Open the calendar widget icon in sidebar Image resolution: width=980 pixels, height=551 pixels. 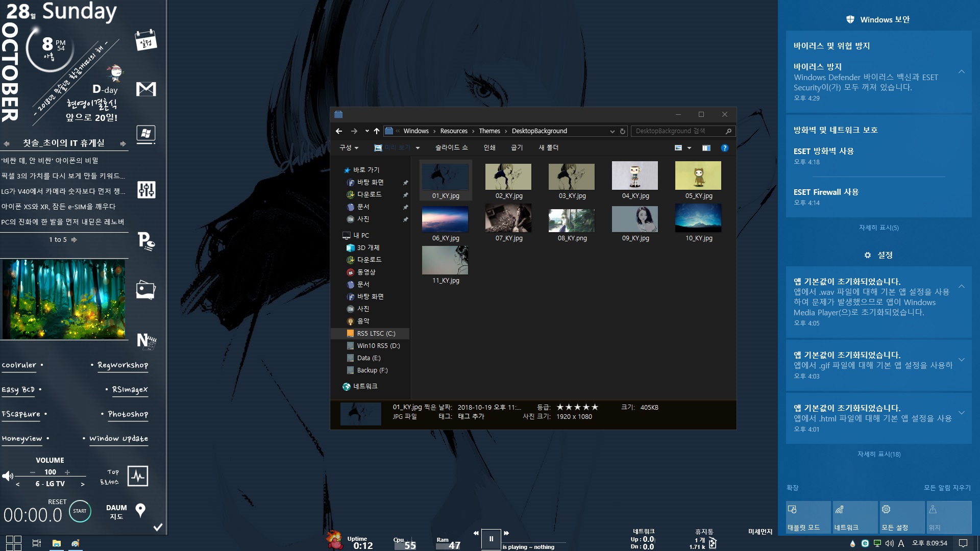click(146, 41)
